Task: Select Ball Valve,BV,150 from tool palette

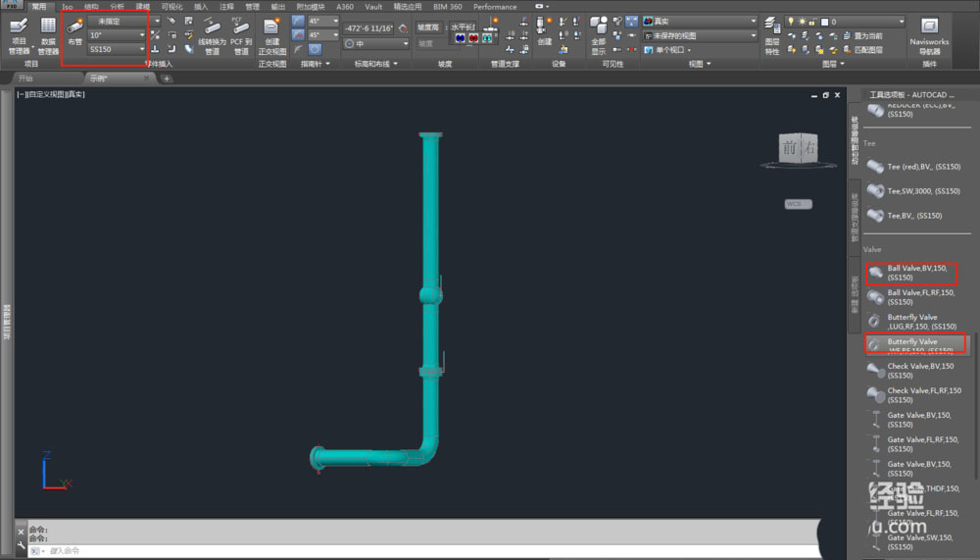Action: coord(911,273)
